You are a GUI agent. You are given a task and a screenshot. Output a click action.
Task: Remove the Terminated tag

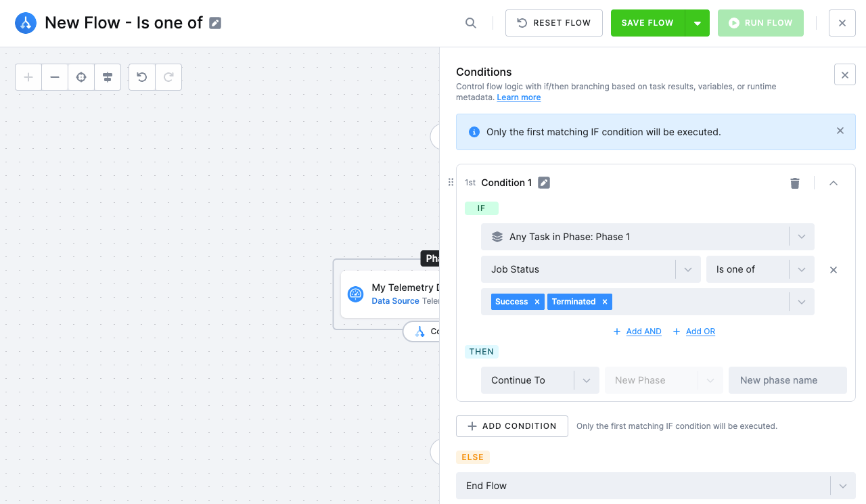click(x=605, y=302)
